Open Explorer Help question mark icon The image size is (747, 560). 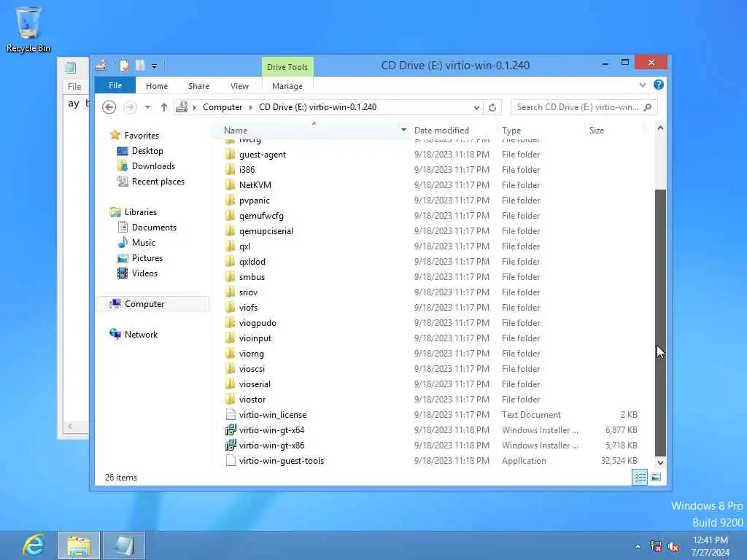point(659,85)
